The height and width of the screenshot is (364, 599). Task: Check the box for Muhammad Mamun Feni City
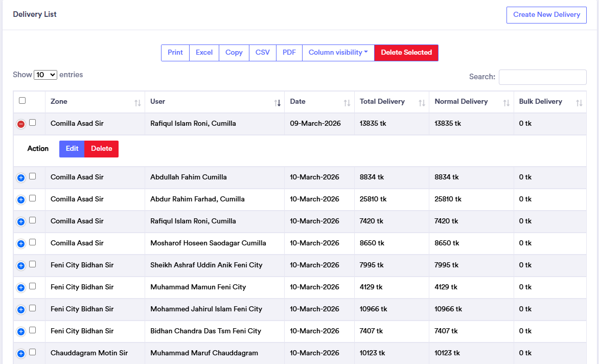coord(33,286)
